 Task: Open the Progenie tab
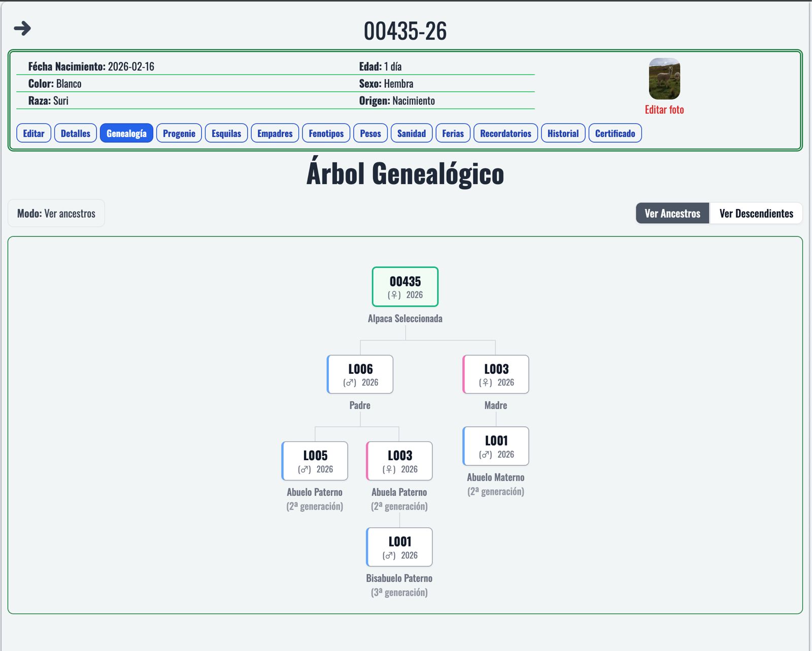coord(179,133)
